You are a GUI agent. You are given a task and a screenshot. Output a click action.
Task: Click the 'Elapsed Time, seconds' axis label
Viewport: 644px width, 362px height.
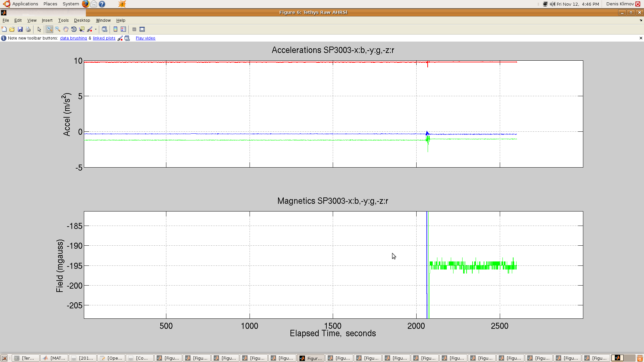point(333,334)
